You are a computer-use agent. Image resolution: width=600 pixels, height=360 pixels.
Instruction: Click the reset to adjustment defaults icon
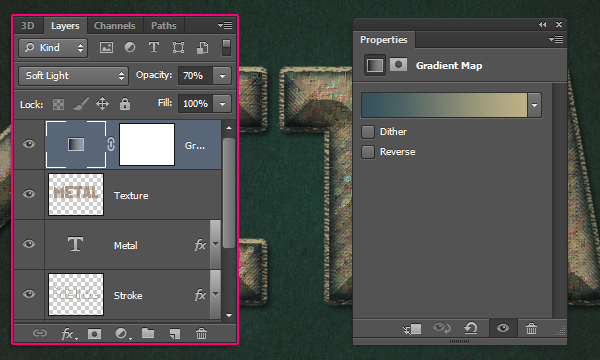tap(471, 328)
